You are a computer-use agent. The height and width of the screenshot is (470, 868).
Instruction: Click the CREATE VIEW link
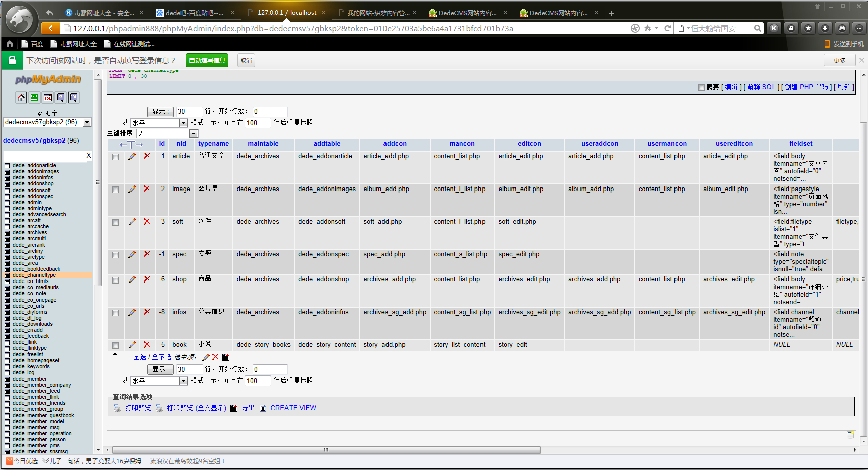293,408
